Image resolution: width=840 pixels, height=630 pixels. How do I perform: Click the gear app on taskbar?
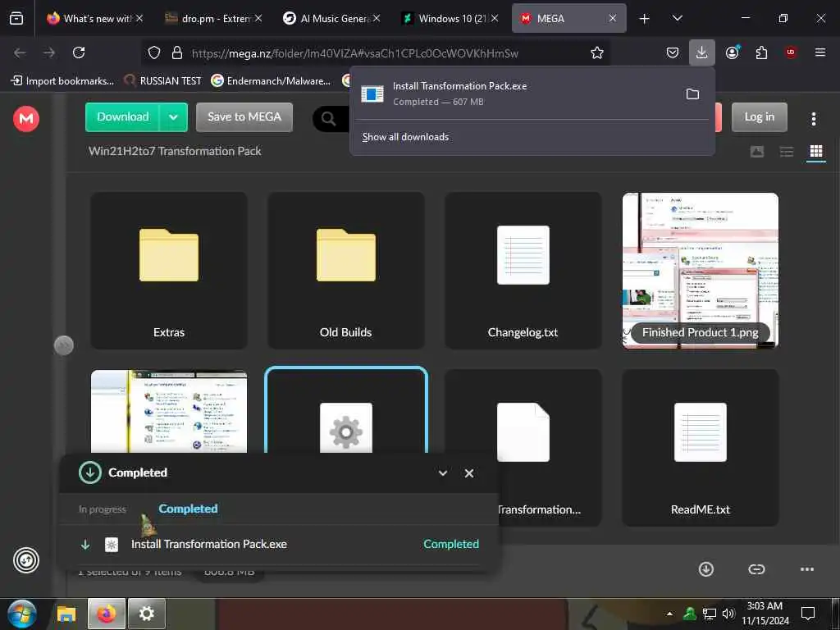click(146, 614)
